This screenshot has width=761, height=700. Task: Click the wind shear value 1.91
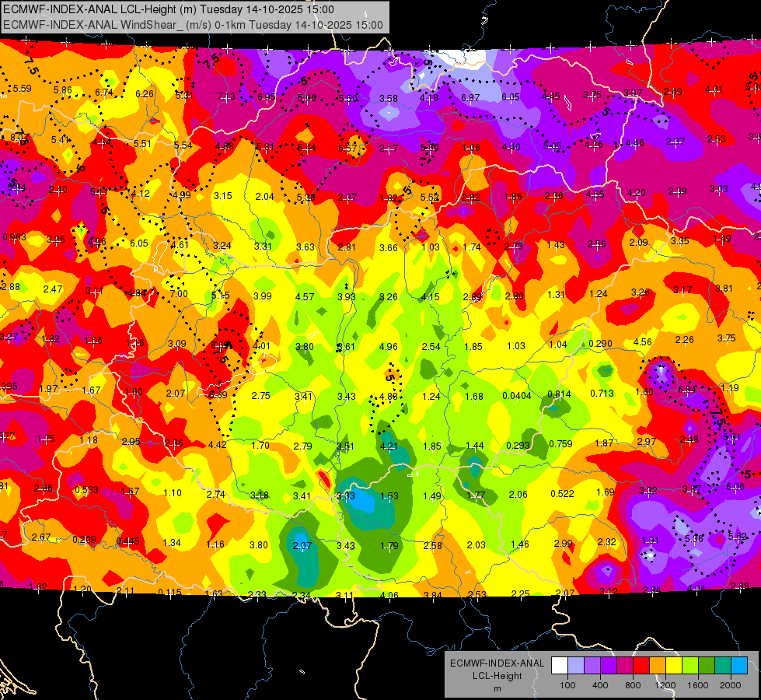[651, 541]
